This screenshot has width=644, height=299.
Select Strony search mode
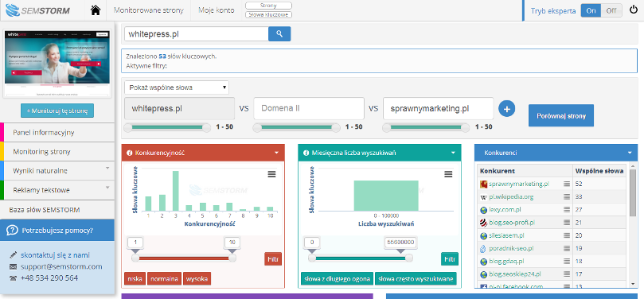pyautogui.click(x=268, y=6)
